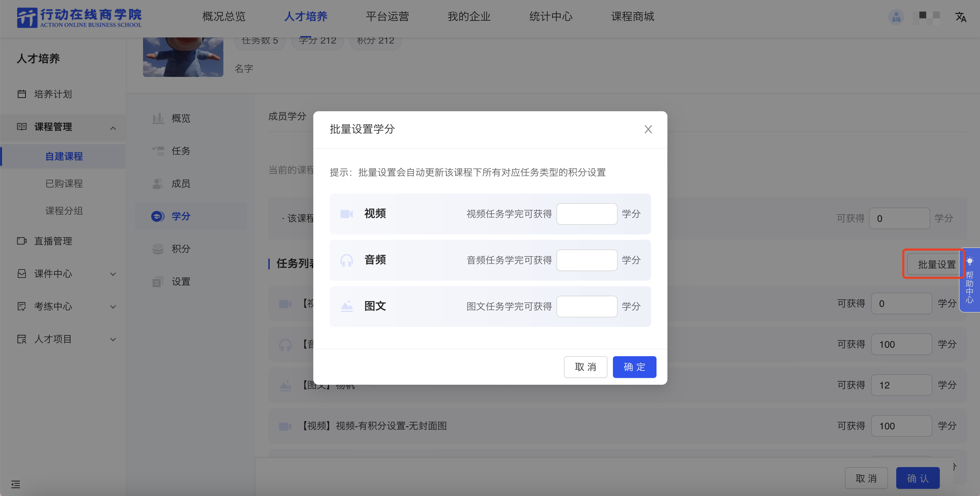Click the course cover thumbnail image
This screenshot has height=496, width=980.
click(x=183, y=57)
